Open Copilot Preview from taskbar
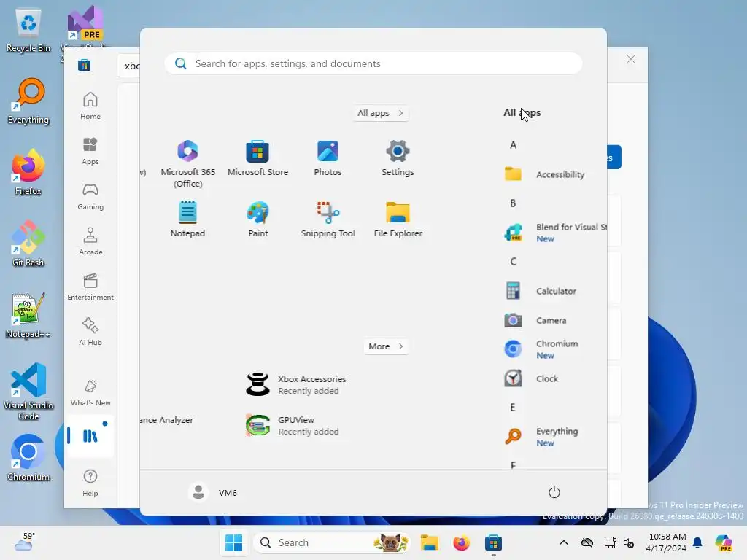Image resolution: width=747 pixels, height=560 pixels. (x=724, y=542)
